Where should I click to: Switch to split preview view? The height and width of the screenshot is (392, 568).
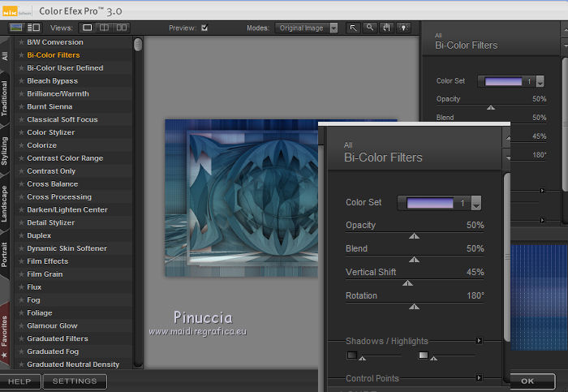tap(105, 28)
